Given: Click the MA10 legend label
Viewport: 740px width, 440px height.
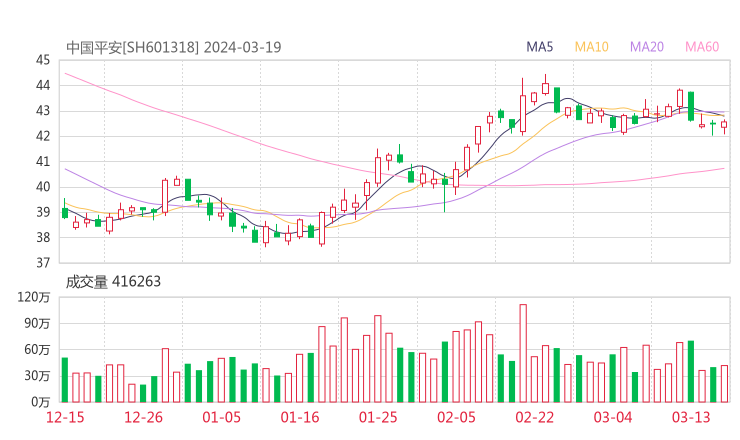Looking at the screenshot, I should (591, 47).
